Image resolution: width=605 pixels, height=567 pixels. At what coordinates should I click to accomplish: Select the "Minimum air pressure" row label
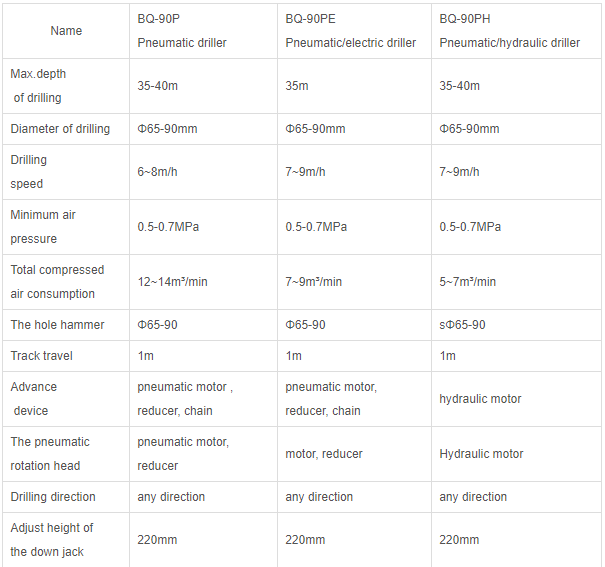(42, 227)
